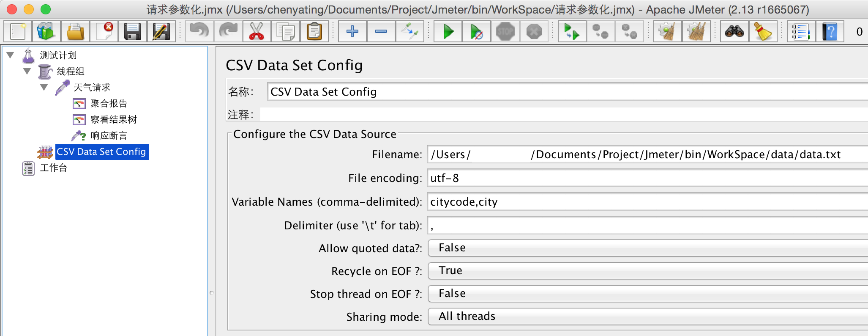Click the split pane collapse handle
The image size is (868, 336).
tap(212, 292)
